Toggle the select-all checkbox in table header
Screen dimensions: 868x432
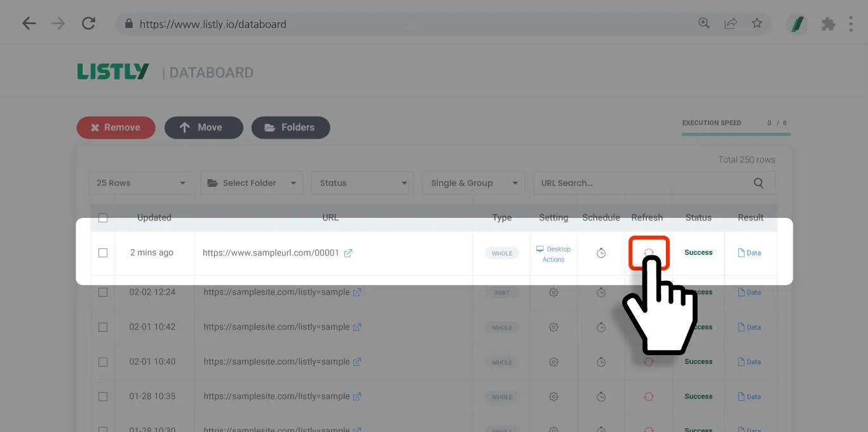click(x=103, y=218)
